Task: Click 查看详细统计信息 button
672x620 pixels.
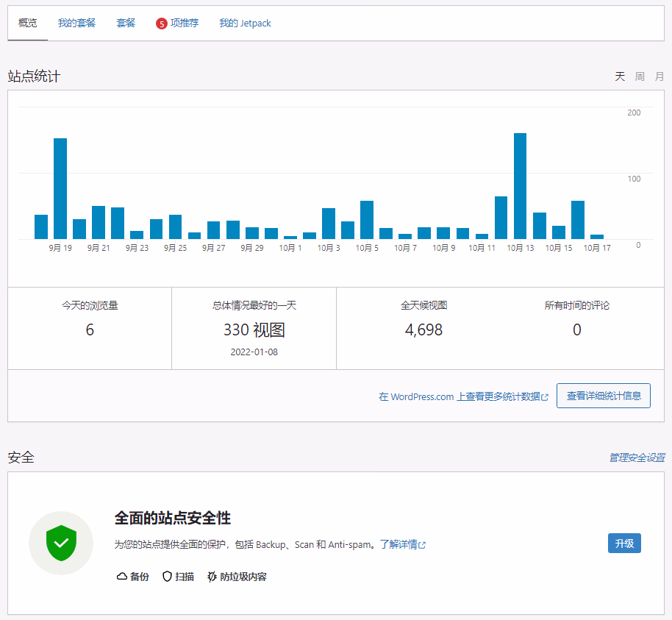Action: point(603,396)
